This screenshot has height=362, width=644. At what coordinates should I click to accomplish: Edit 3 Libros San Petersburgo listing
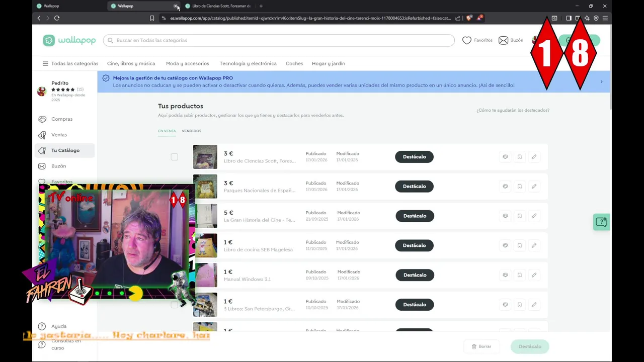pyautogui.click(x=534, y=305)
